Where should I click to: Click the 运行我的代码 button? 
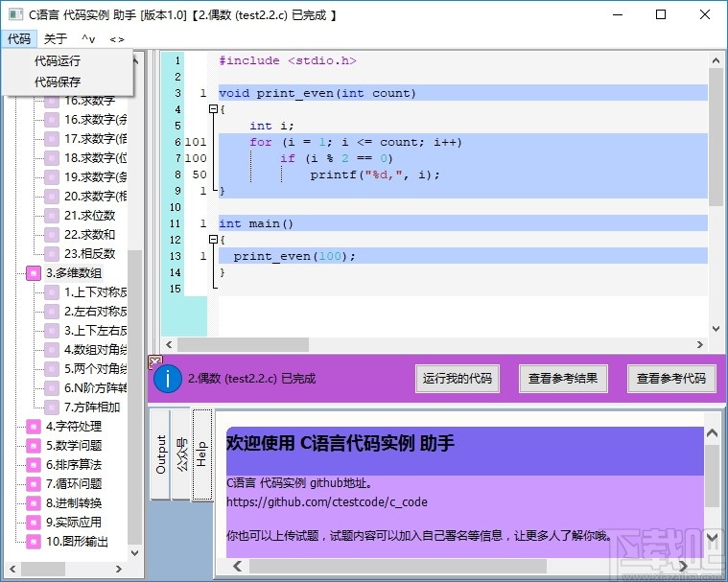458,379
